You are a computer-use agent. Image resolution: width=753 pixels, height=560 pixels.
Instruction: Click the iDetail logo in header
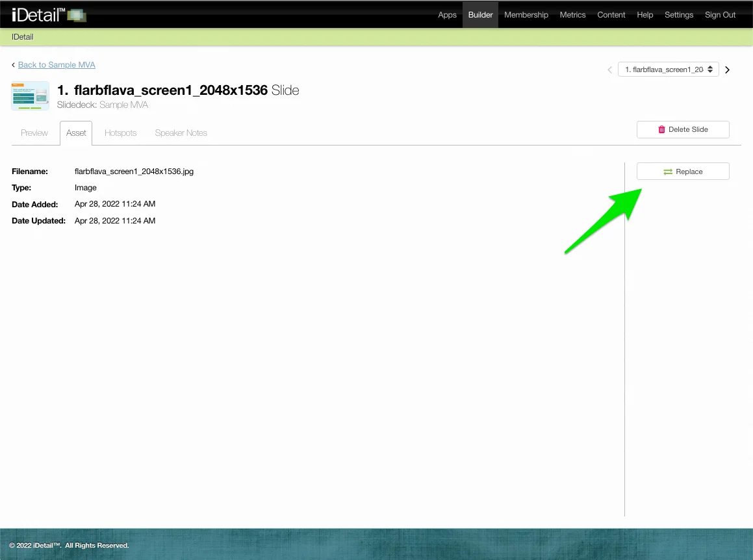coord(49,15)
